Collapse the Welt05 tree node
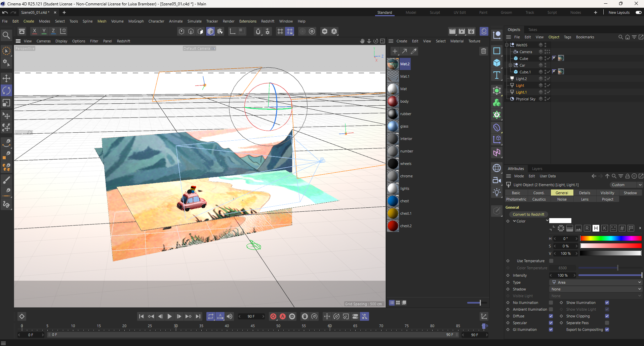 coord(507,45)
